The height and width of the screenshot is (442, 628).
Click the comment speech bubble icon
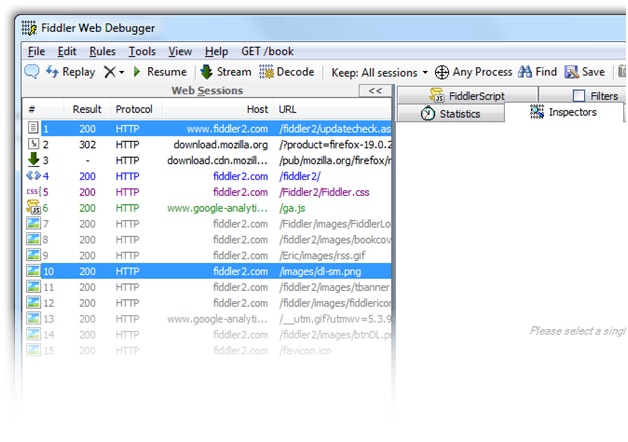[x=32, y=72]
